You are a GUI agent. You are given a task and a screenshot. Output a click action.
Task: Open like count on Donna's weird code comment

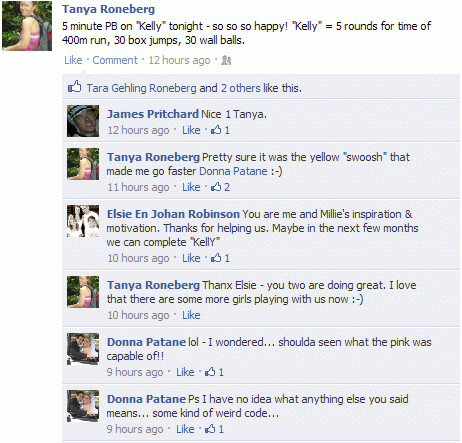[x=214, y=429]
